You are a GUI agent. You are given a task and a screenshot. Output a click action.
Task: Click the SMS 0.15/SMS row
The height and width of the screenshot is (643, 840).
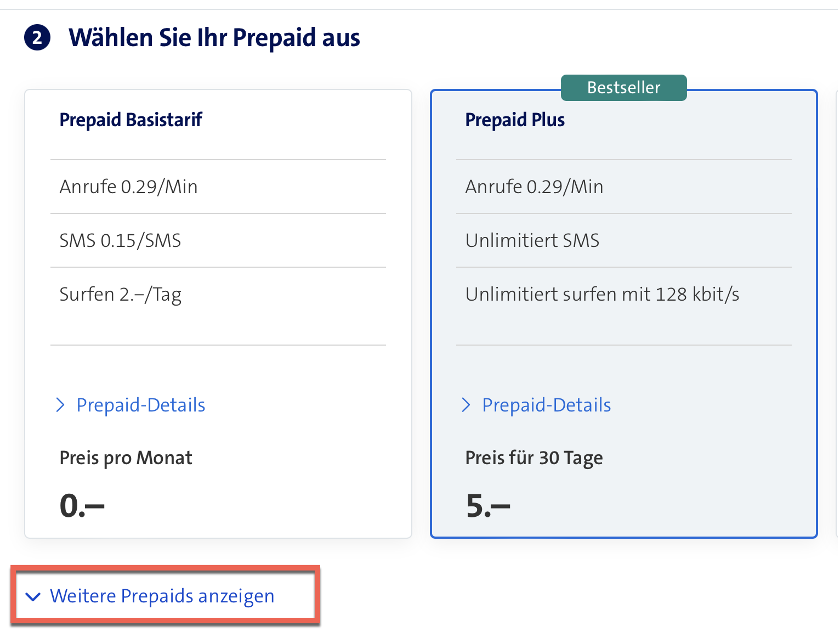[x=120, y=241]
